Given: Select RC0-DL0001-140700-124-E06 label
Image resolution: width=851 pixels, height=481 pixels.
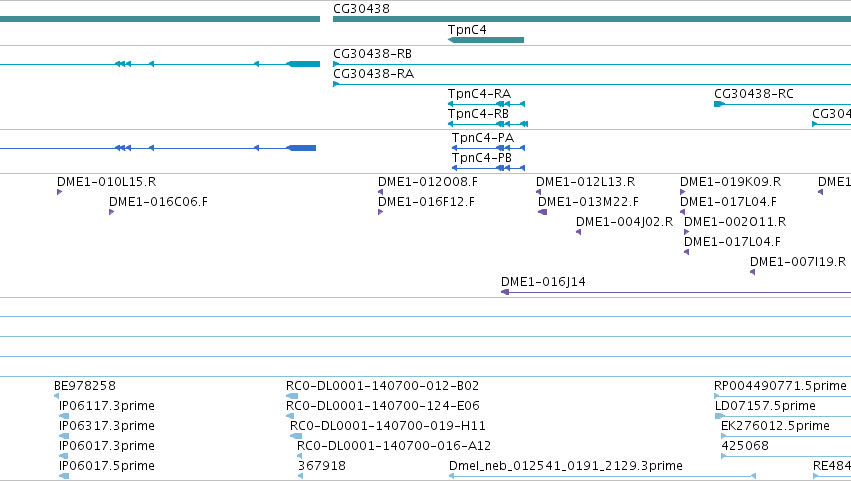Looking at the screenshot, I should [383, 406].
